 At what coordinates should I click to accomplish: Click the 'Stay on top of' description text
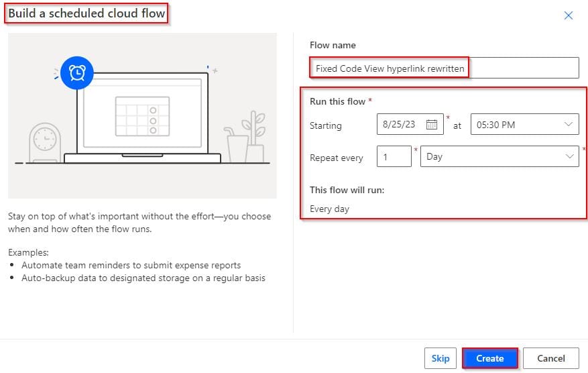click(x=139, y=223)
